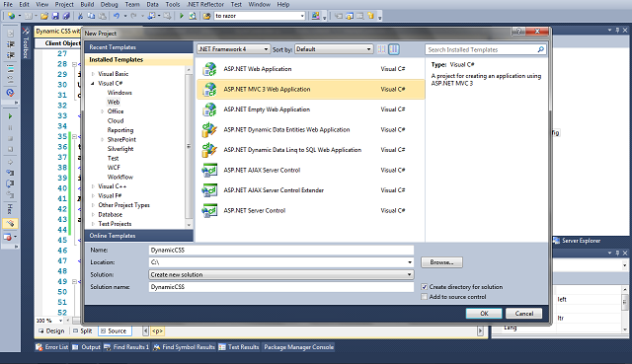
Task: Open the Error List tab
Action: [52, 347]
